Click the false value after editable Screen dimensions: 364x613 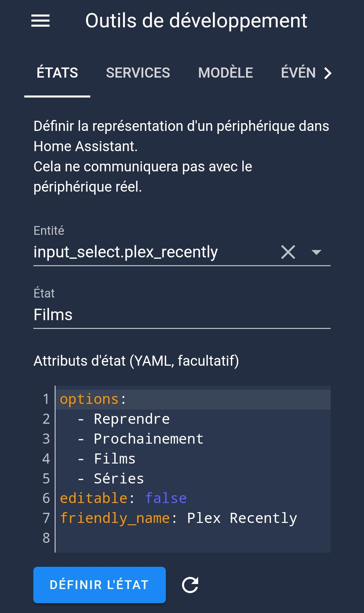click(x=166, y=498)
